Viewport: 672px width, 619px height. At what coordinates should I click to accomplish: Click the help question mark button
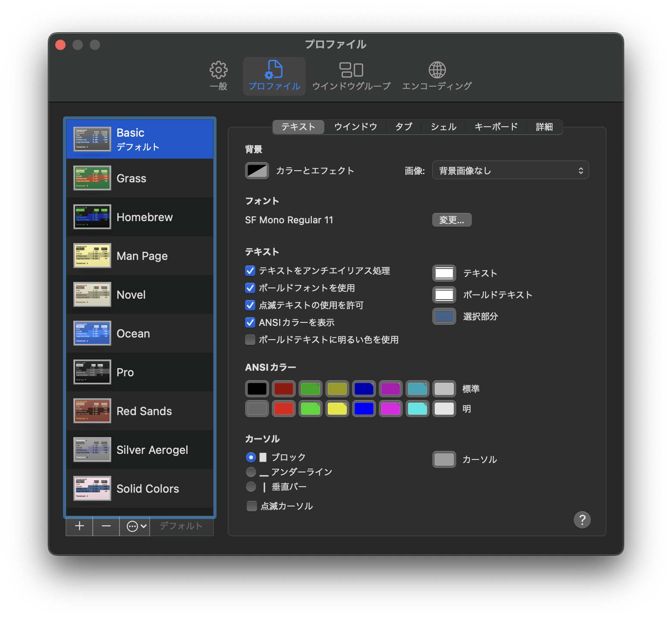[x=582, y=520]
